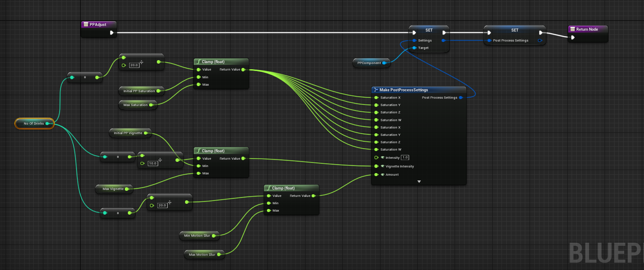Viewport: 644px width, 270px height.
Task: Click the No Of Drinks output pin
Action: tap(47, 124)
